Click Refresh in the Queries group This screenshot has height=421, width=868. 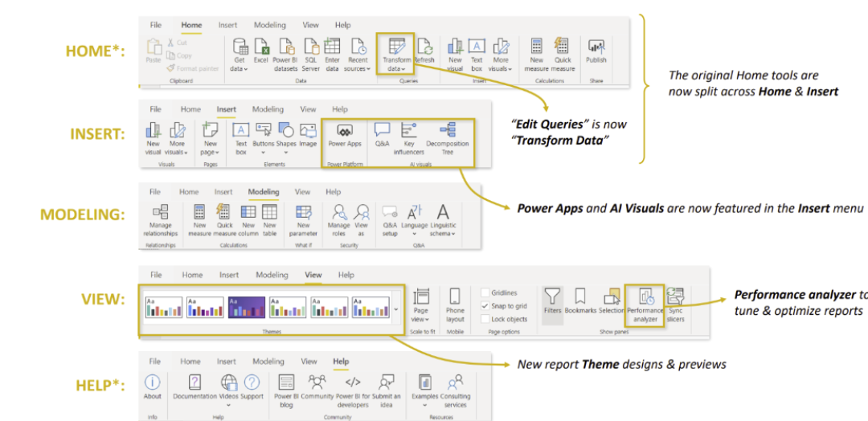coord(424,51)
